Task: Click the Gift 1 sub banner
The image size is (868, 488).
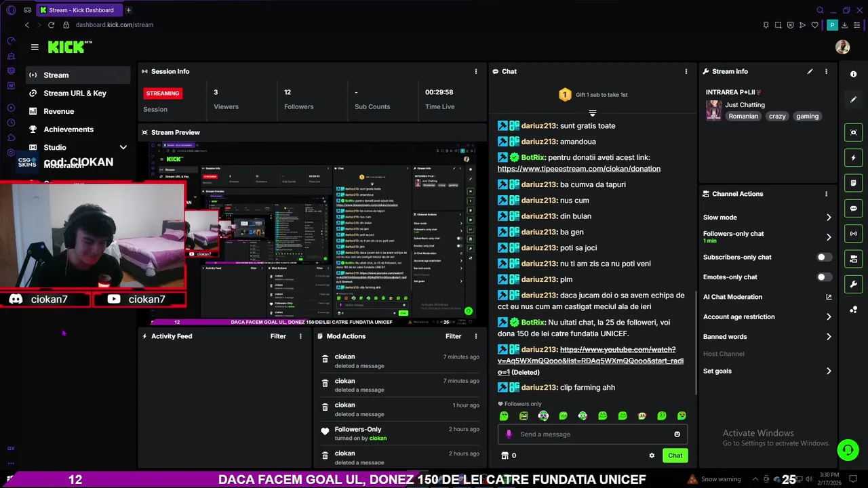Action: coord(593,95)
